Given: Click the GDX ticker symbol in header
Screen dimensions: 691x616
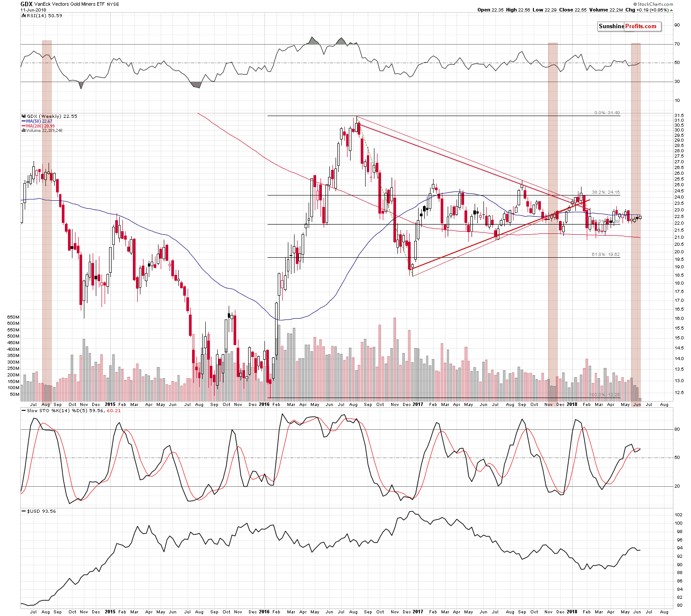Looking at the screenshot, I should (x=26, y=4).
